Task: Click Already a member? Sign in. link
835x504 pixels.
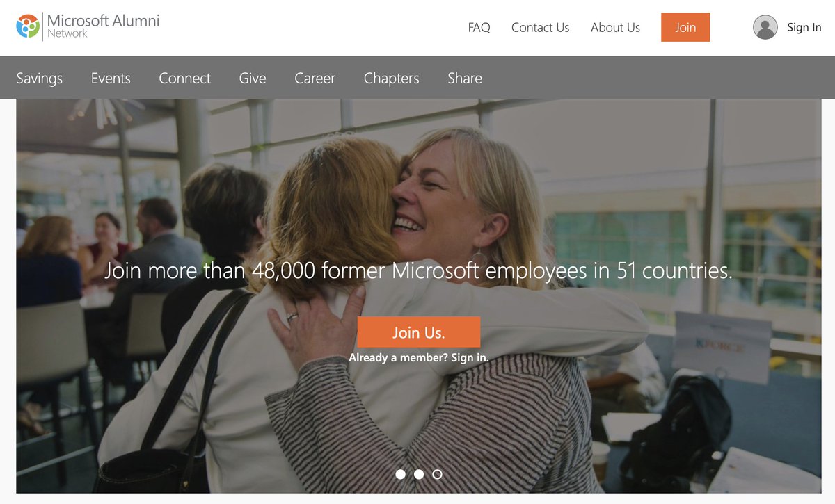Action: pyautogui.click(x=419, y=358)
